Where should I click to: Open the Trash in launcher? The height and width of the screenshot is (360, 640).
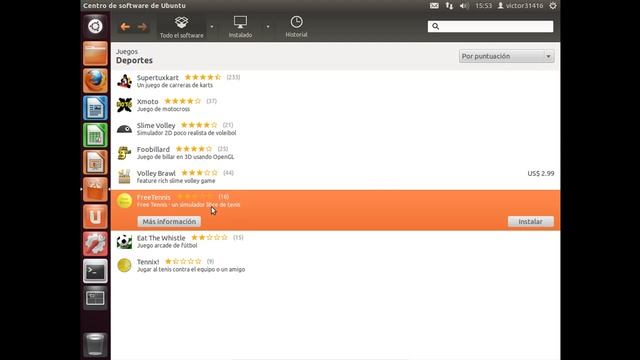tap(95, 345)
